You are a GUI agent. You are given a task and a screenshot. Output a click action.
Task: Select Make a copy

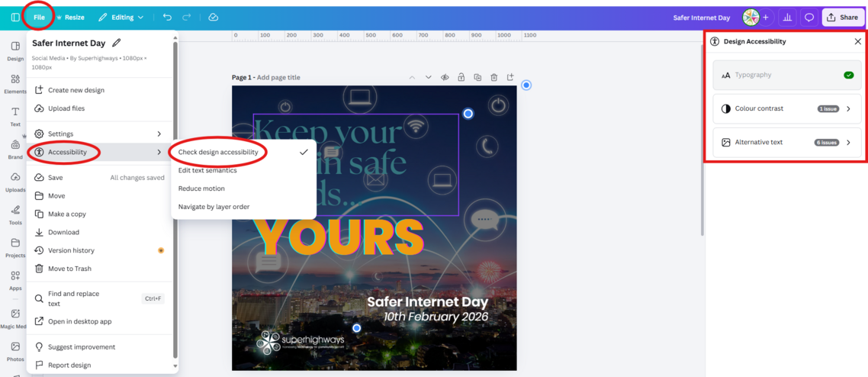tap(100, 214)
